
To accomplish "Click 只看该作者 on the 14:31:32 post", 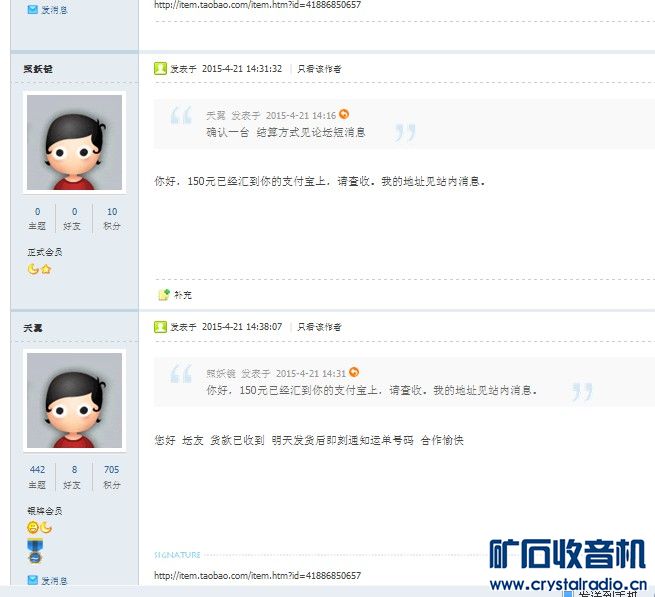I will pos(319,69).
